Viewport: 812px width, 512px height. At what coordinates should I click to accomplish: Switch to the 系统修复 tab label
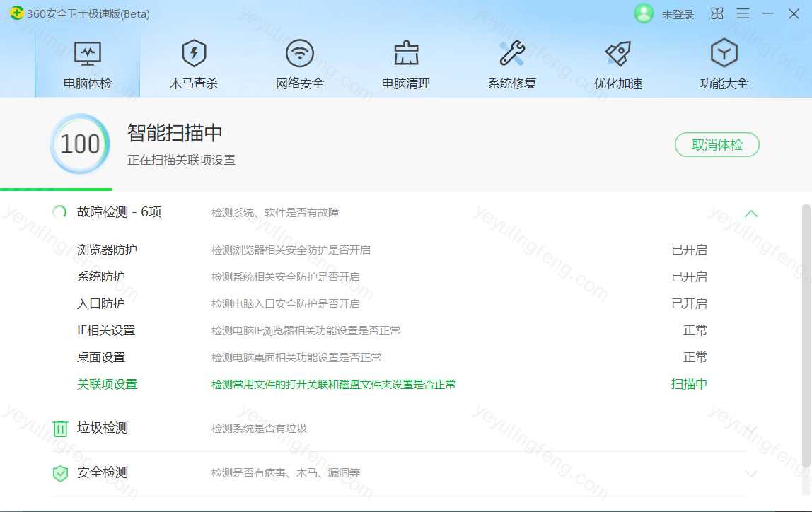[x=512, y=83]
